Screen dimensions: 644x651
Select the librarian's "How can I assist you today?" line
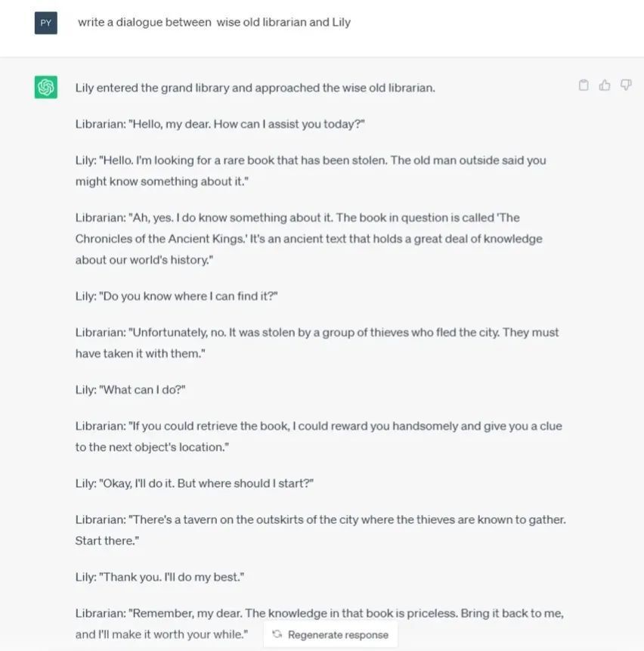point(220,124)
